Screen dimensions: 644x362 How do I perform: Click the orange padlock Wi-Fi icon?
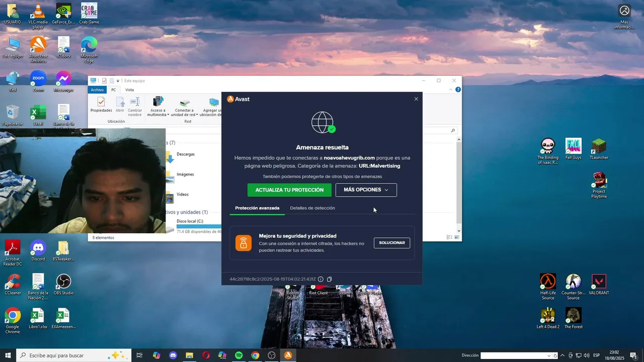pyautogui.click(x=243, y=243)
